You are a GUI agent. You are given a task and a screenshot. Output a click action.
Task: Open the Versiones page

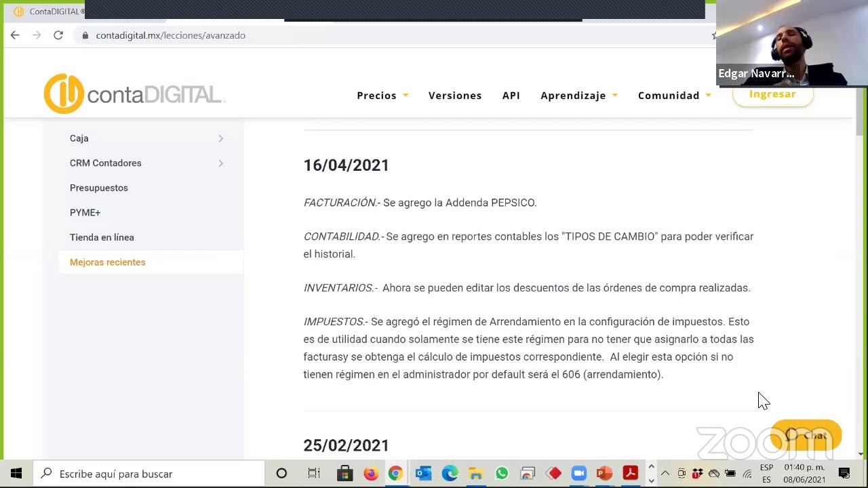[455, 96]
